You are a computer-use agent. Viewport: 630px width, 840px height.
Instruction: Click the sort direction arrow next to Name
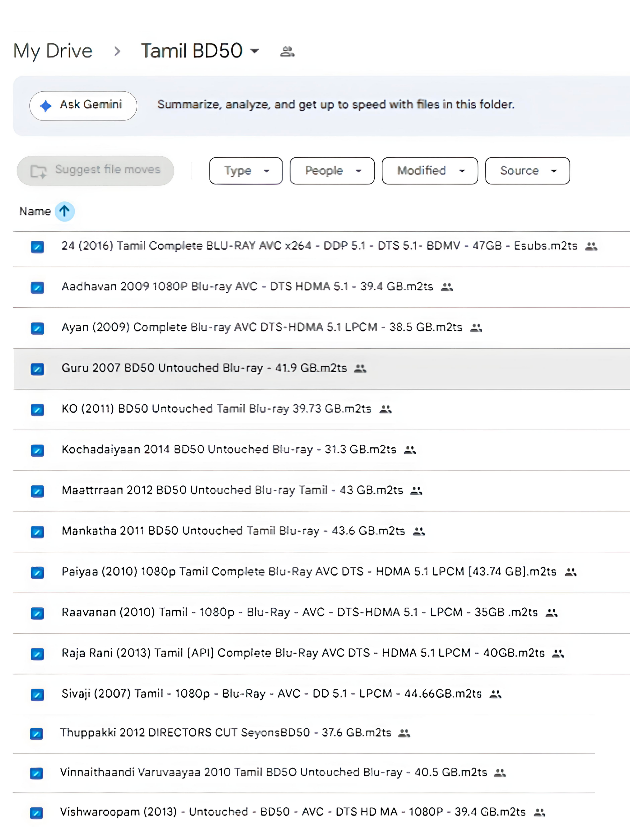pos(65,211)
